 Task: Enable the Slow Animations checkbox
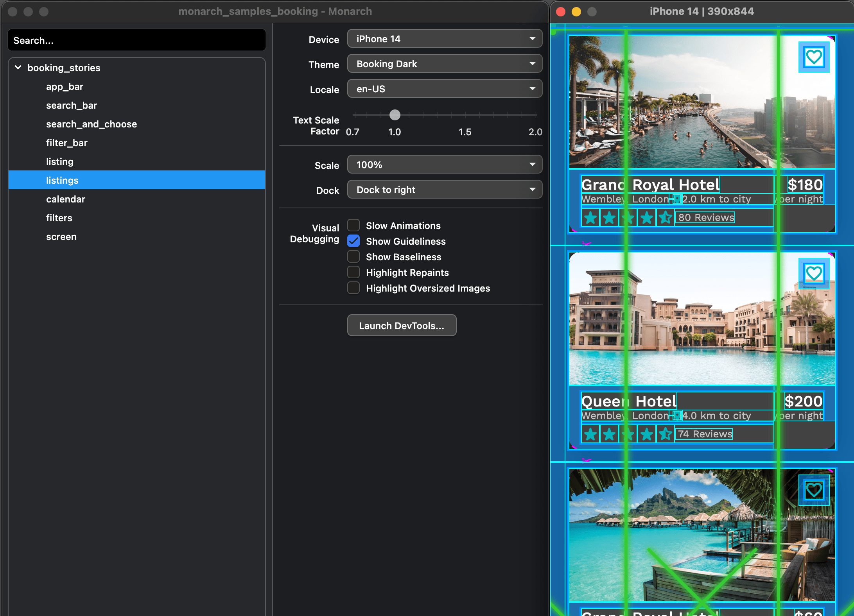click(353, 226)
